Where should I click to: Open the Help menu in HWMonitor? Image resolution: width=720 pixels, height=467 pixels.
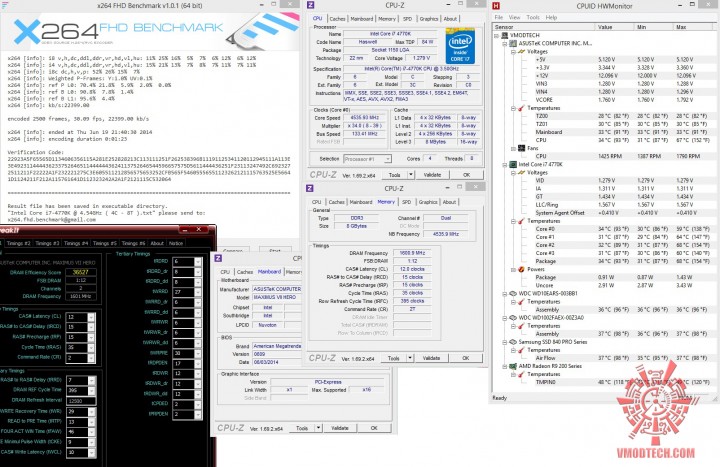(x=551, y=17)
